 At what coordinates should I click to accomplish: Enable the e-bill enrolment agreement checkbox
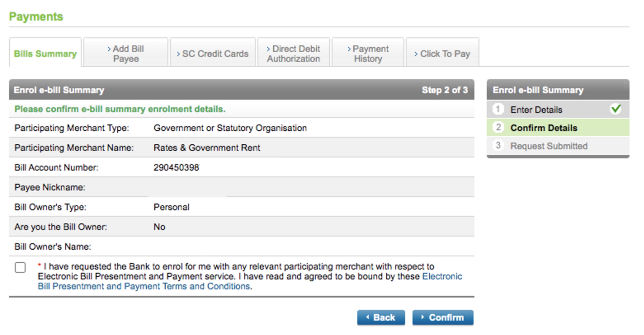[x=20, y=267]
